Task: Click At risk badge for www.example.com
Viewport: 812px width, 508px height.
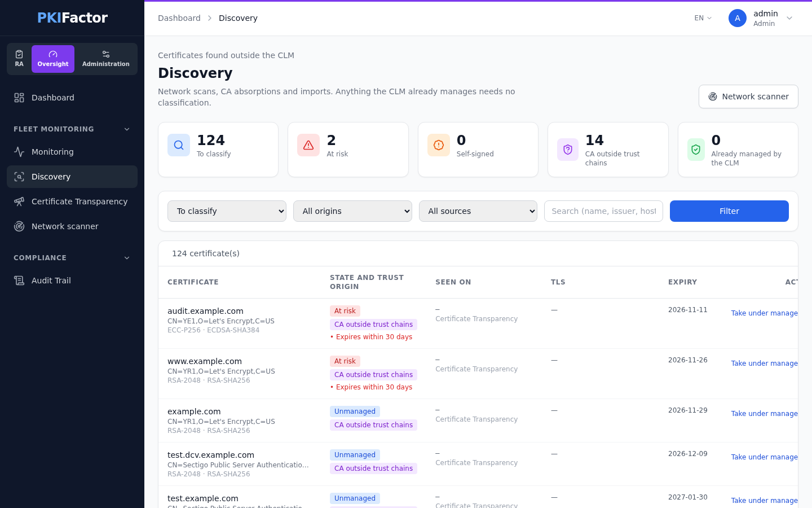Action: 345,361
